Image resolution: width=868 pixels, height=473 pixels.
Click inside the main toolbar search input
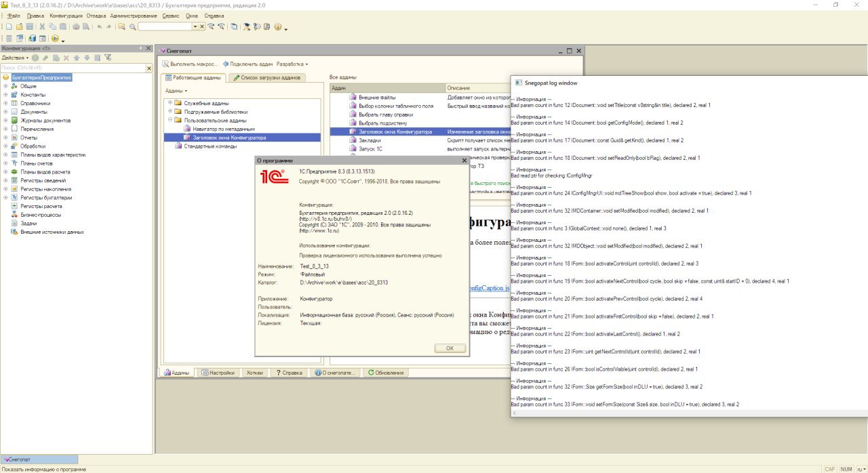165,26
